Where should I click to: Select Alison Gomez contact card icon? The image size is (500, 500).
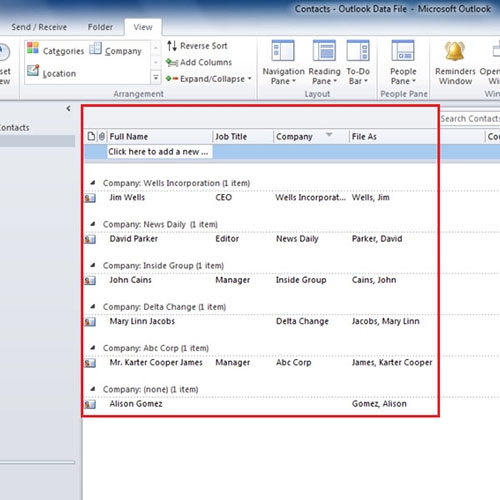point(90,404)
